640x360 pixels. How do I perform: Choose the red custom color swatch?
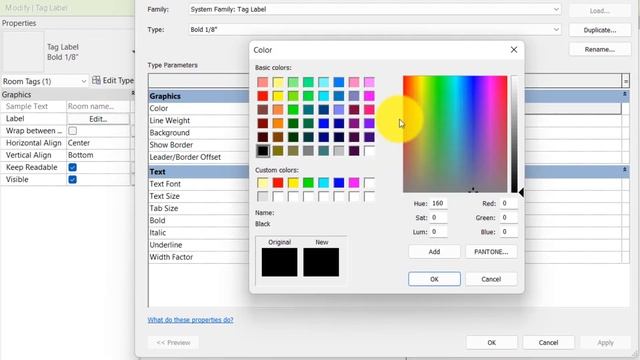(278, 182)
